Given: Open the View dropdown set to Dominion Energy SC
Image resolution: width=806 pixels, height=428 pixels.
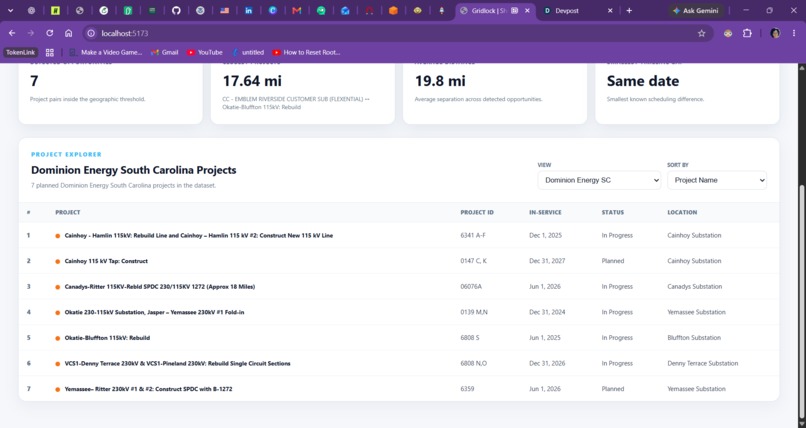Looking at the screenshot, I should [x=599, y=180].
